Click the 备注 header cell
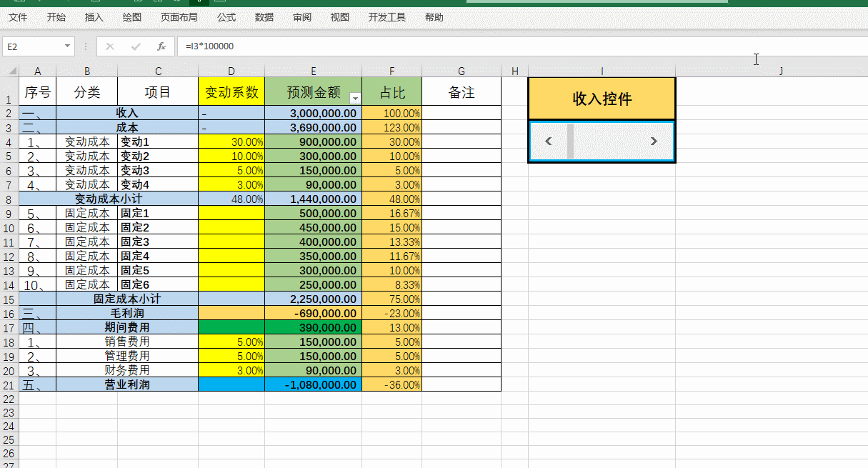This screenshot has height=468, width=868. [462, 91]
